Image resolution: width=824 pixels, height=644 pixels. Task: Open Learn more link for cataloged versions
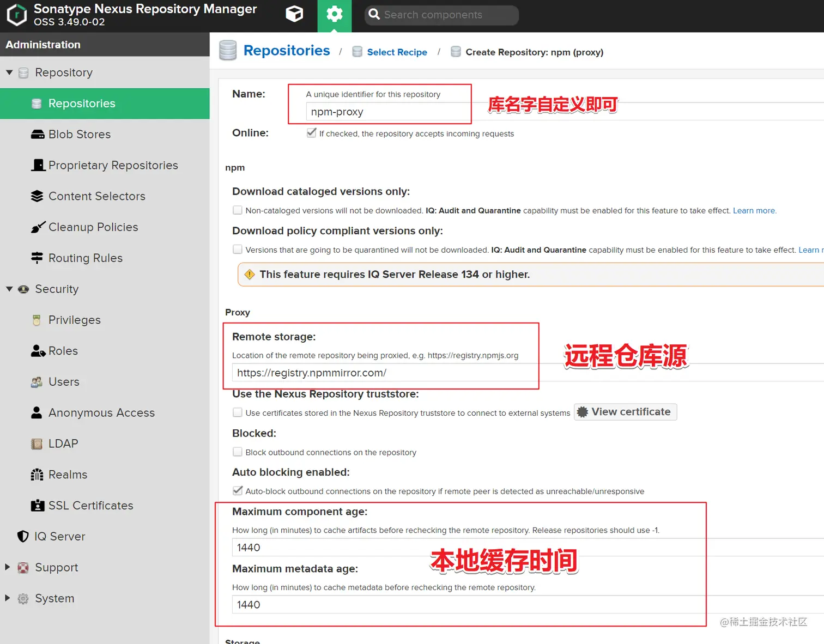pos(754,210)
